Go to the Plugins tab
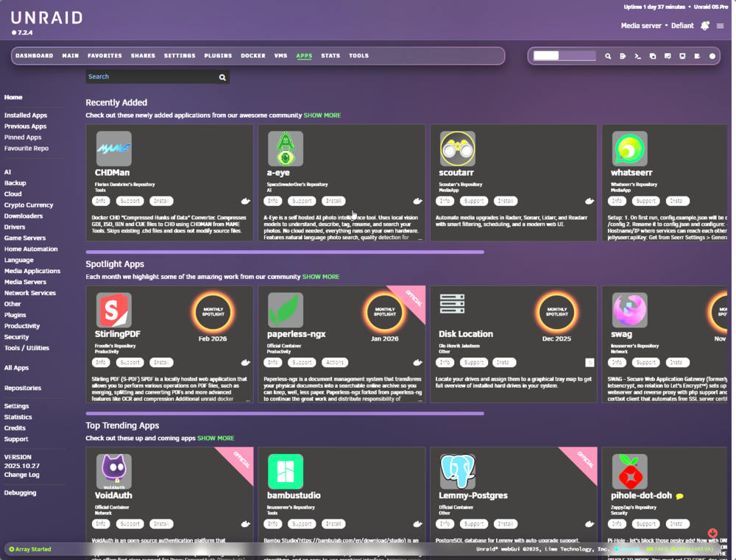The width and height of the screenshot is (736, 560). [x=218, y=56]
